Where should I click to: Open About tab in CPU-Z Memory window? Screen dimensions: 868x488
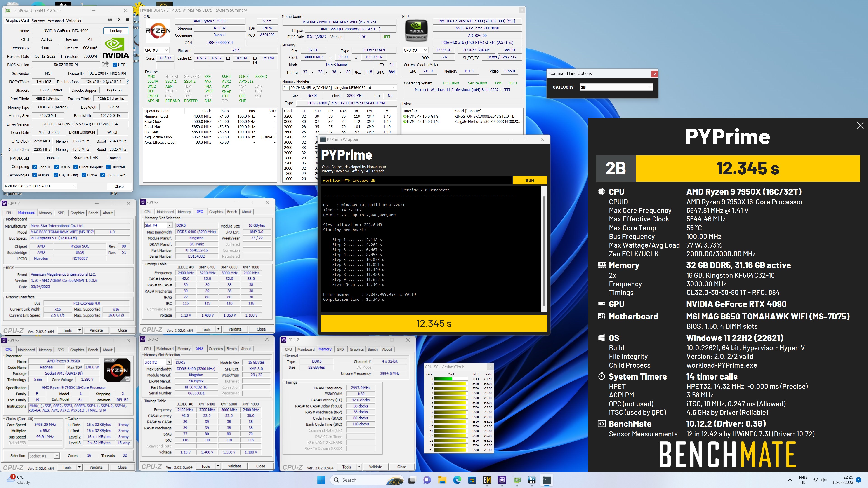tap(387, 349)
